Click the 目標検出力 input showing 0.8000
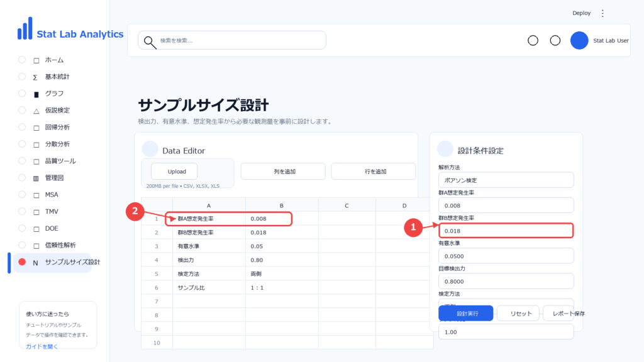 [x=506, y=281]
